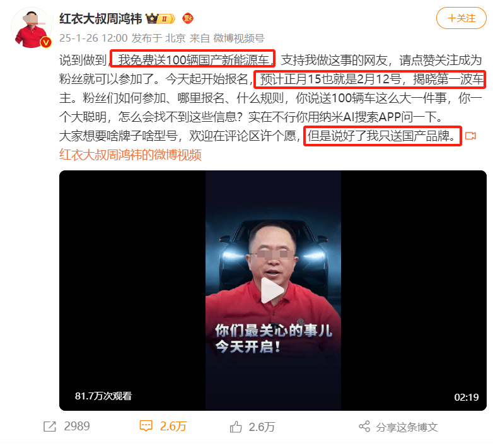Viewport: 493px width, 448px height.
Task: Click 分享这条博文 share text
Action: click(x=407, y=427)
